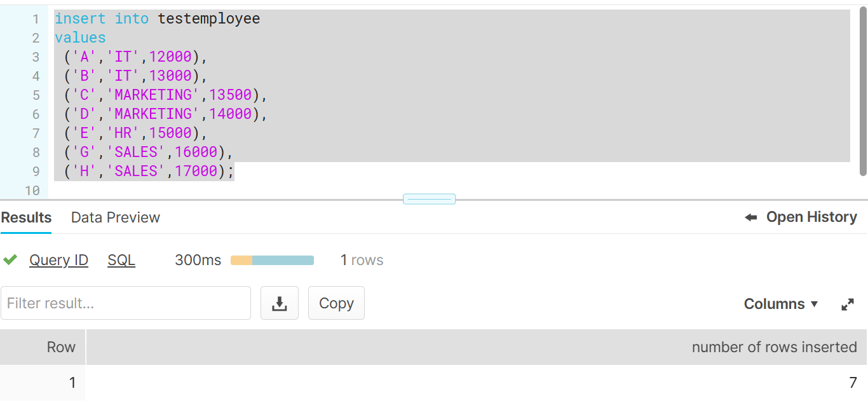View the executed SQL link
868x417 pixels.
coord(121,260)
